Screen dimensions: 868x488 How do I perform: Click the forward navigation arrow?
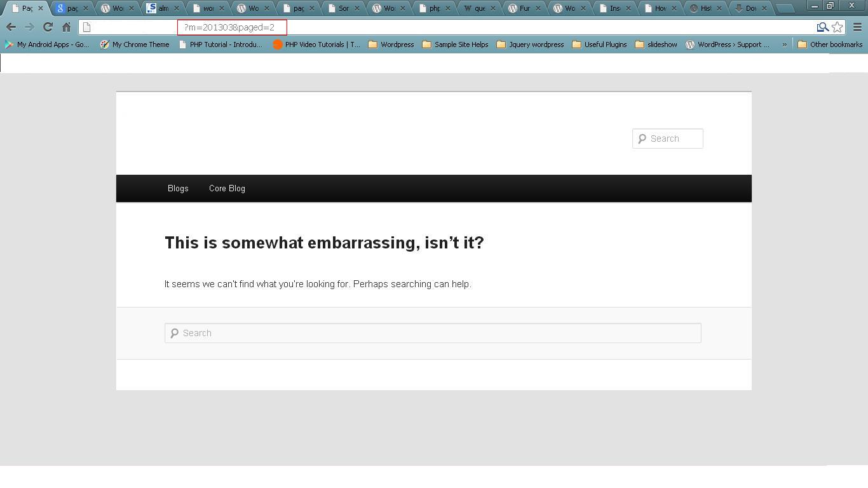[x=29, y=27]
